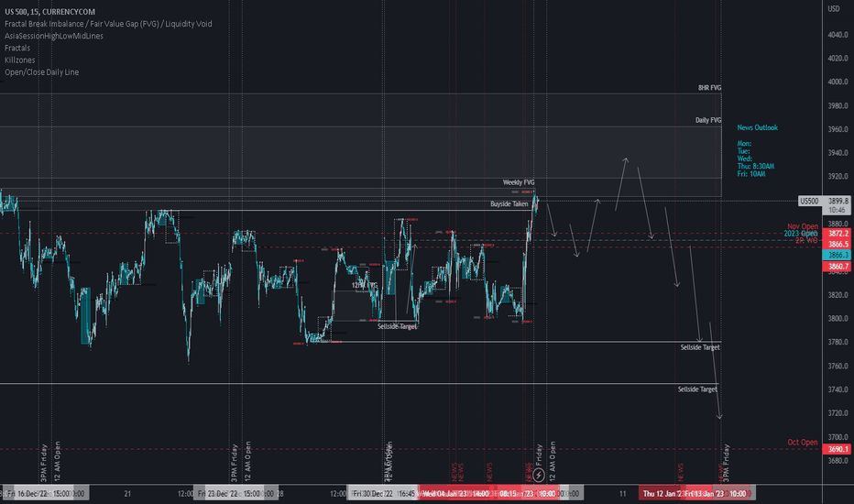Image resolution: width=854 pixels, height=504 pixels.
Task: Click the 3690.1 Oct Open price label
Action: (838, 449)
